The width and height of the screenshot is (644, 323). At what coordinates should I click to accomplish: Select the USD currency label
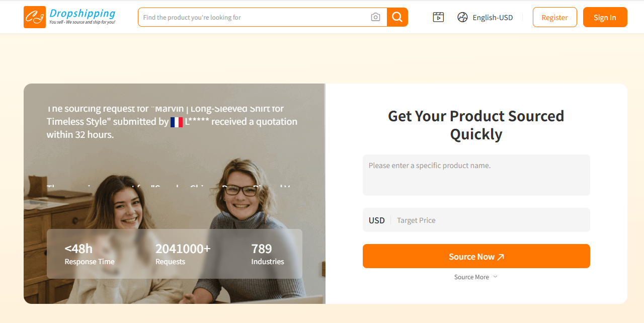point(376,220)
